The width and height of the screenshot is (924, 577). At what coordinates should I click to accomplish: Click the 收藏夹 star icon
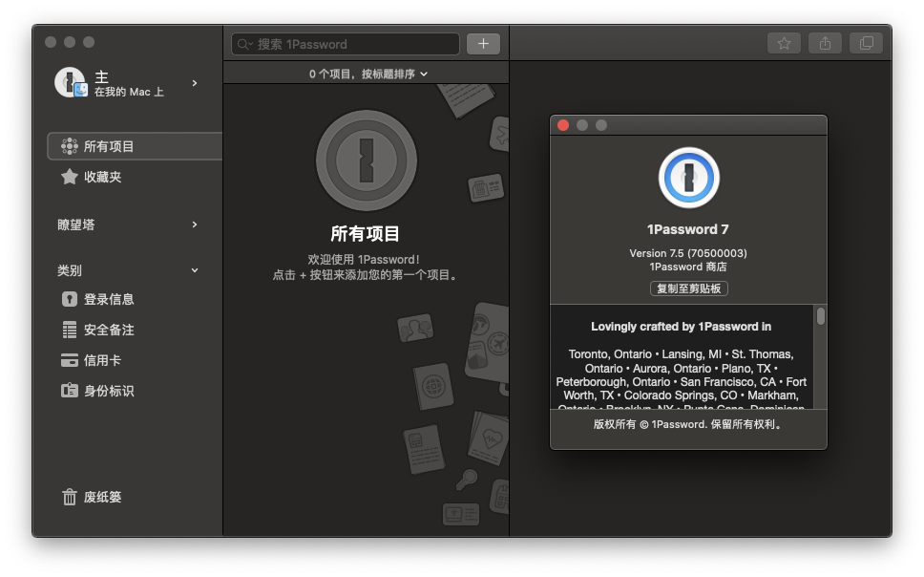point(70,177)
